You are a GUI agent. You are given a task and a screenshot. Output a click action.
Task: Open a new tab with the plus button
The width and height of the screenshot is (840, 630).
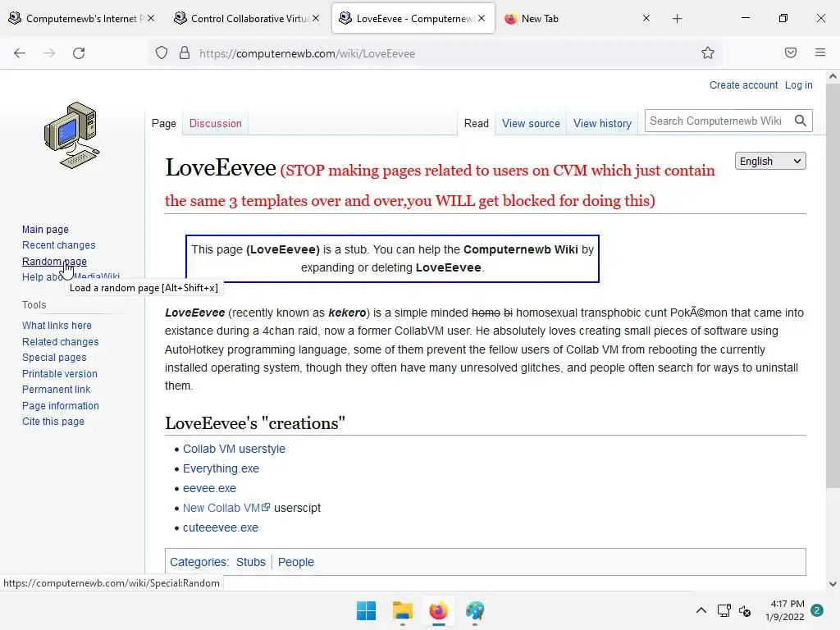click(677, 19)
